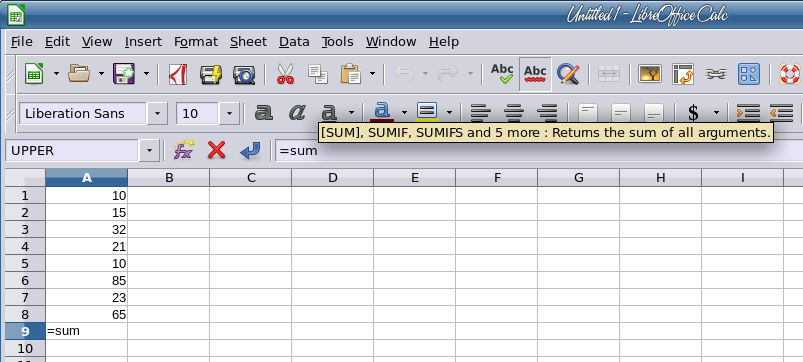
Task: Click the Liberation Sans font name field
Action: click(x=83, y=113)
